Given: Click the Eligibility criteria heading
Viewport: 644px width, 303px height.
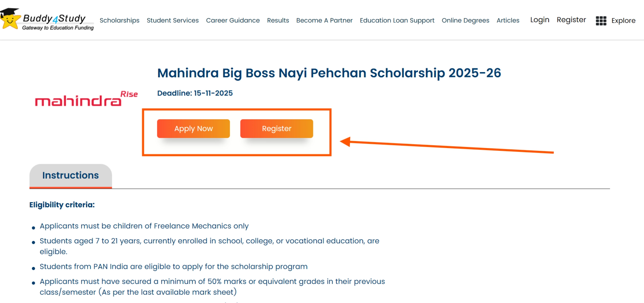Looking at the screenshot, I should coord(62,205).
